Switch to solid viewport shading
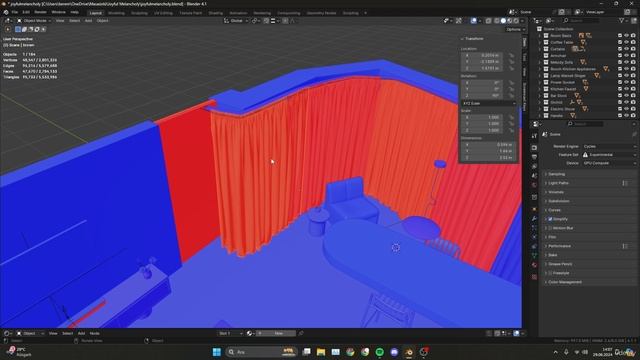 pos(503,20)
